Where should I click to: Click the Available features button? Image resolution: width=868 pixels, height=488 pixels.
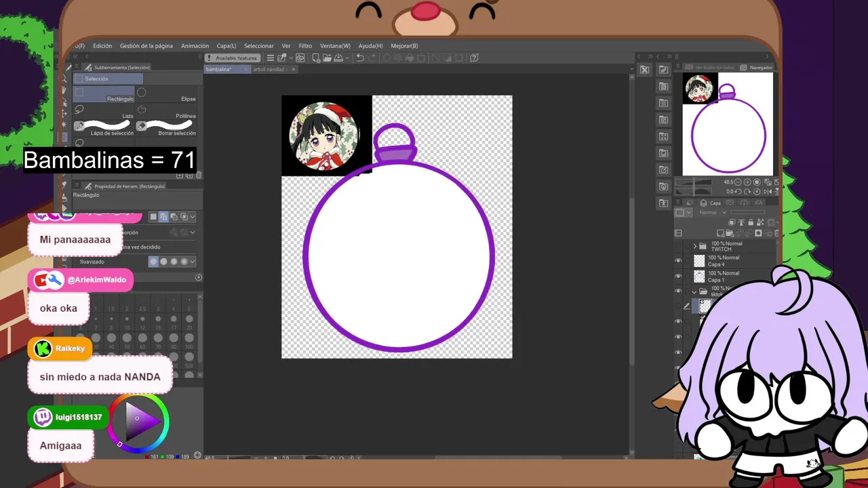point(232,58)
